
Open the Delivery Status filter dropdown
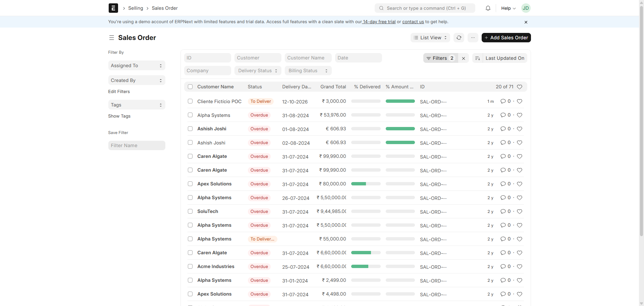coord(258,71)
